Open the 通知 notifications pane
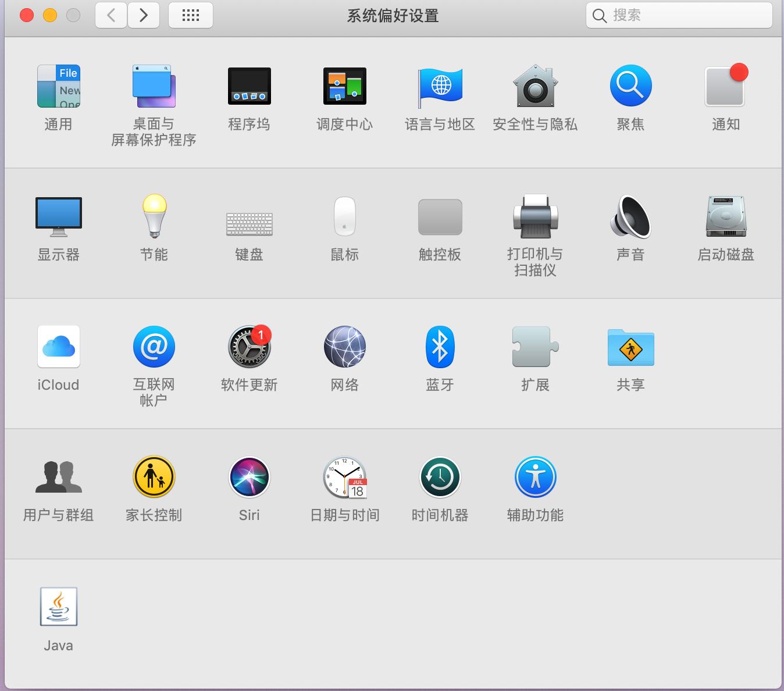Screen dimensions: 784x691 click(726, 86)
